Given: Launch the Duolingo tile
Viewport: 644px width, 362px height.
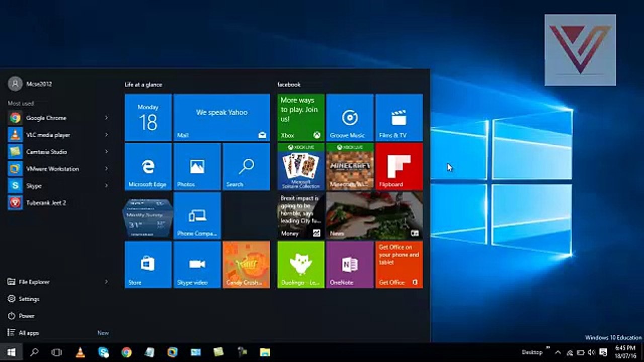Looking at the screenshot, I should [x=301, y=264].
